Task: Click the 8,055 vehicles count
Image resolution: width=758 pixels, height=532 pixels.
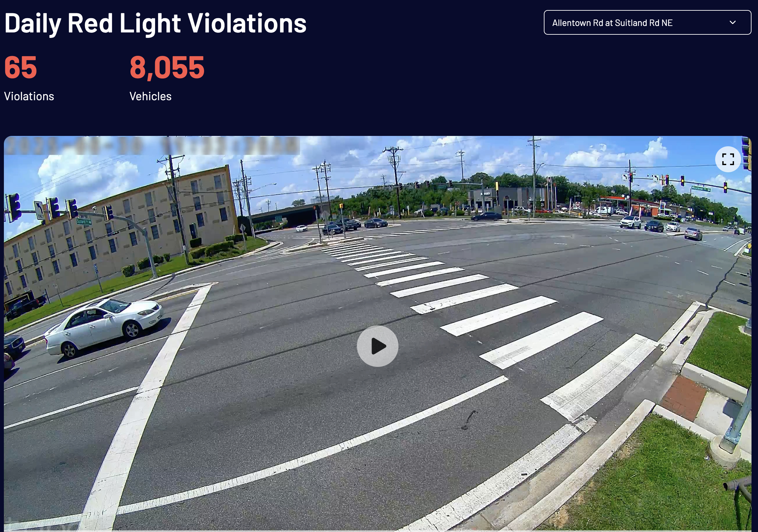Action: (167, 68)
